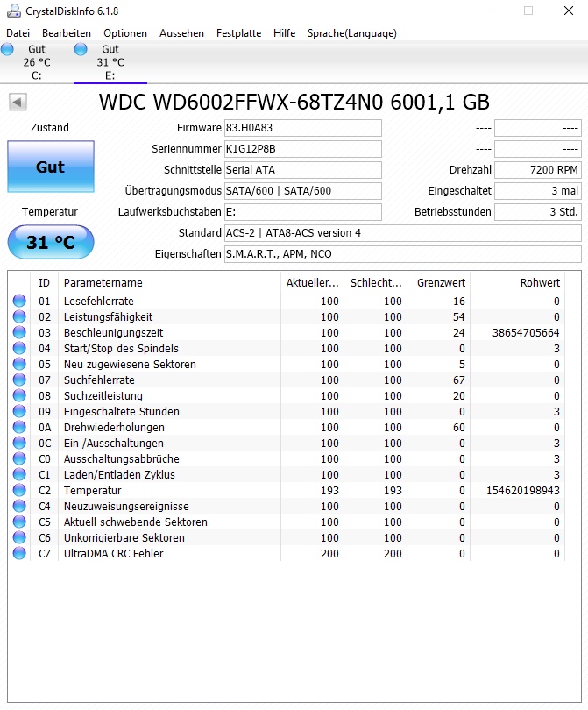The width and height of the screenshot is (588, 710).
Task: Click the Standard field ACS-2
Action: [403, 233]
